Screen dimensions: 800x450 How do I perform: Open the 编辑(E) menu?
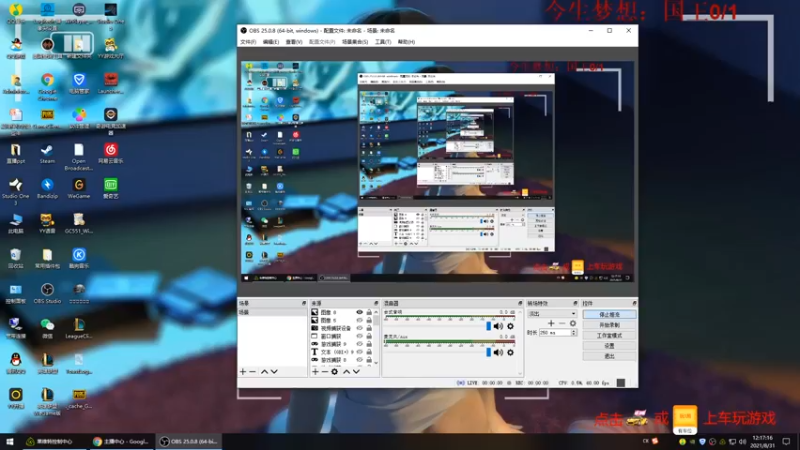coord(271,42)
